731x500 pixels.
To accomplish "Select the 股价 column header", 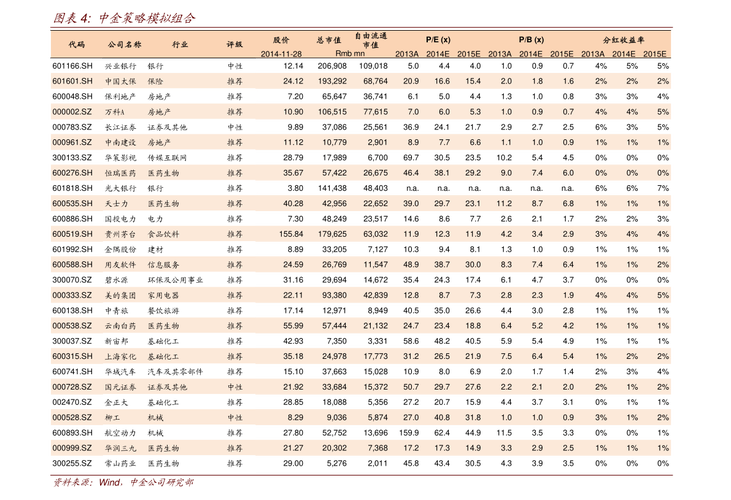I will [281, 40].
